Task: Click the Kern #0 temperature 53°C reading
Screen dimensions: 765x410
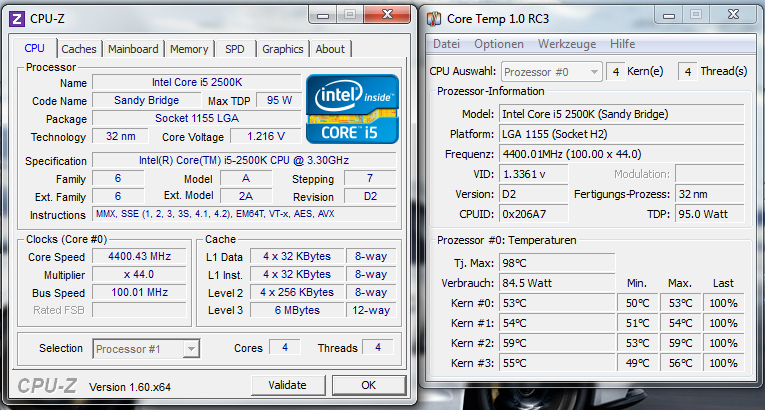Action: (557, 303)
